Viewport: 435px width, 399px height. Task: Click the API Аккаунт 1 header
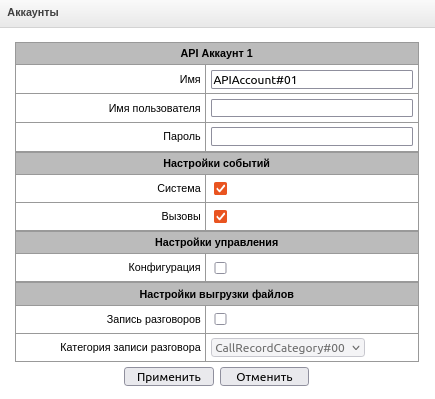(217, 53)
